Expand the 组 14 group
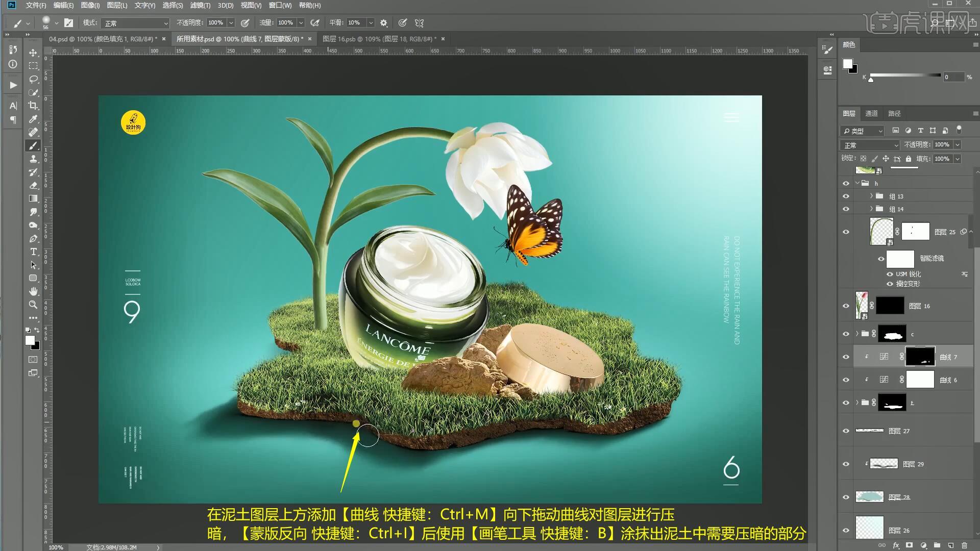Image resolution: width=980 pixels, height=551 pixels. click(x=871, y=209)
